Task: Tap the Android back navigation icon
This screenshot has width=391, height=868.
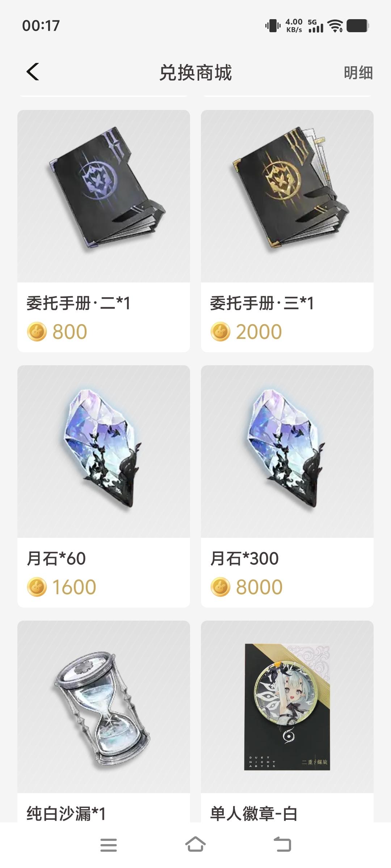Action: [282, 845]
